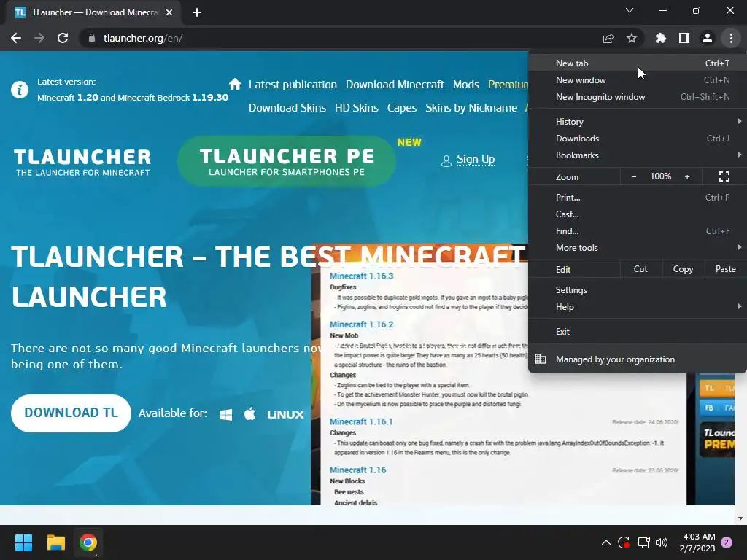Click the Linux platform logo
Image resolution: width=747 pixels, height=560 pixels.
285,415
